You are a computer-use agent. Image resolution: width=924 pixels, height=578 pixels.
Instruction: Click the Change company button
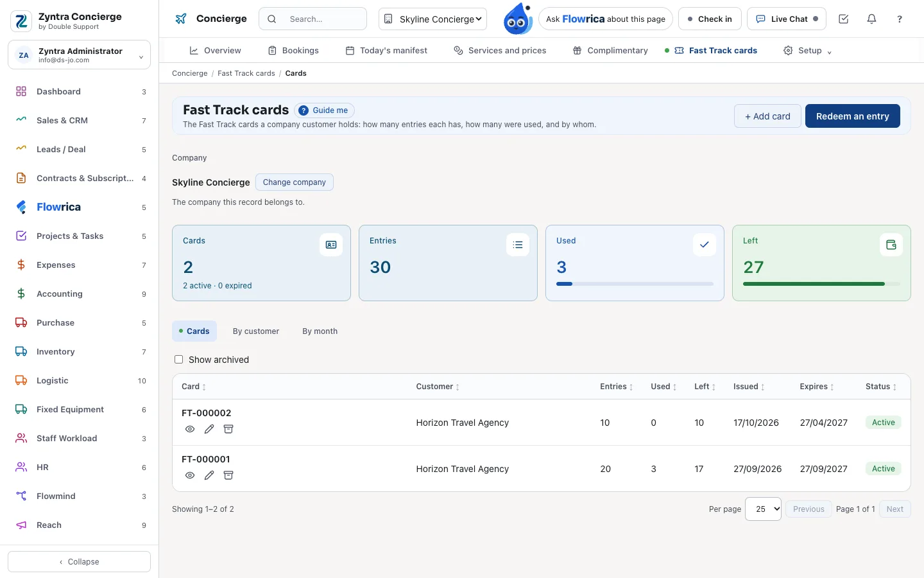point(295,182)
